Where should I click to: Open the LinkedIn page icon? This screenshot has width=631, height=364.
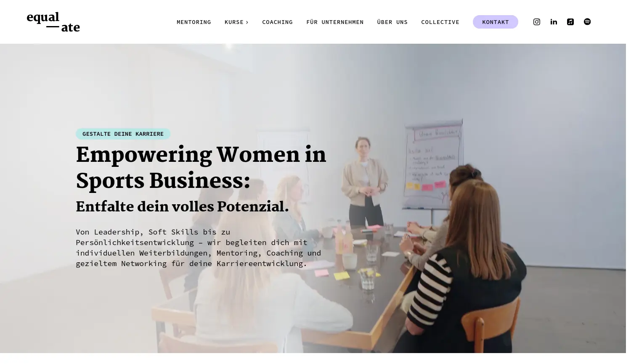(553, 22)
